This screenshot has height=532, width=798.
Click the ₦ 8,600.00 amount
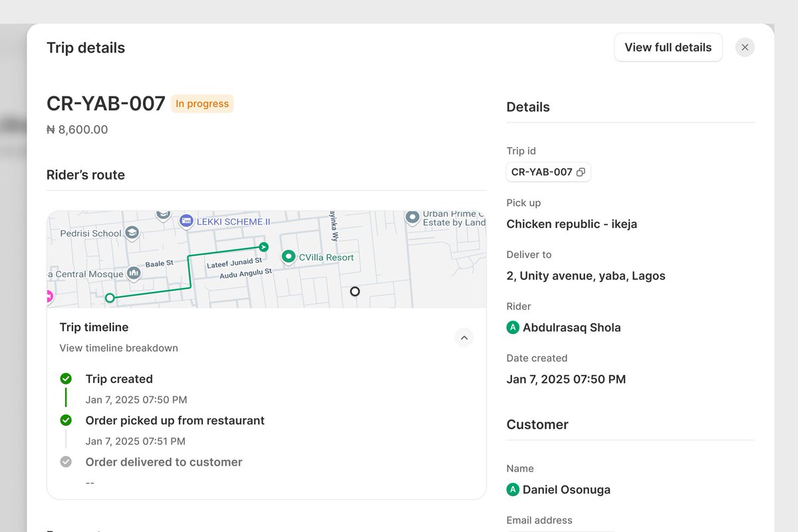(77, 130)
